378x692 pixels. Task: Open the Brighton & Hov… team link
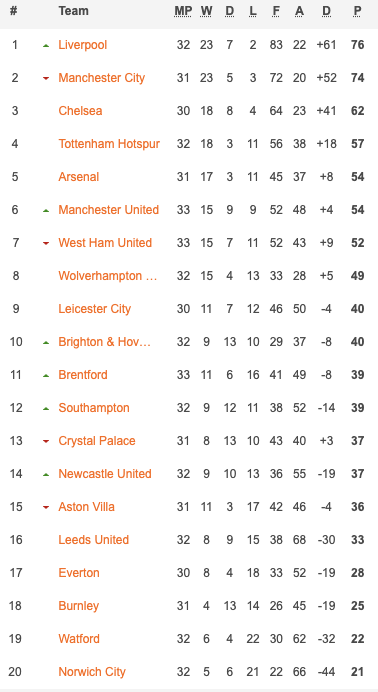click(x=105, y=342)
